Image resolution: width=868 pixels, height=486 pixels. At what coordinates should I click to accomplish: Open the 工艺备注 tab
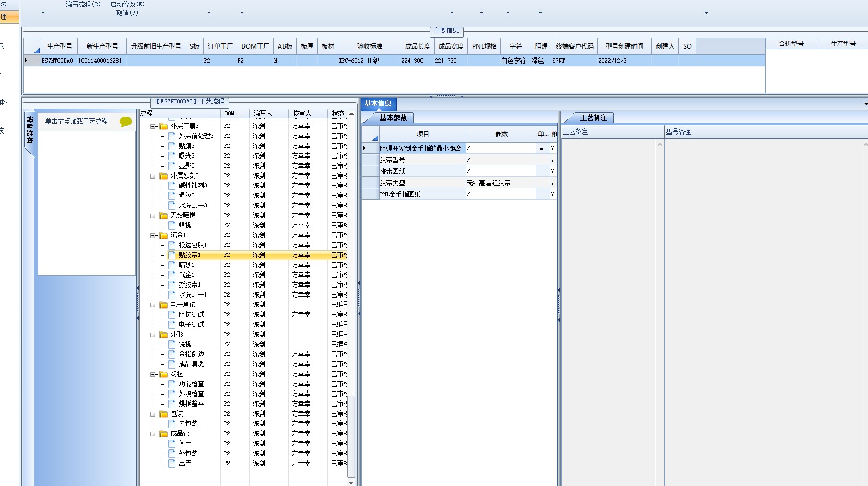point(593,117)
